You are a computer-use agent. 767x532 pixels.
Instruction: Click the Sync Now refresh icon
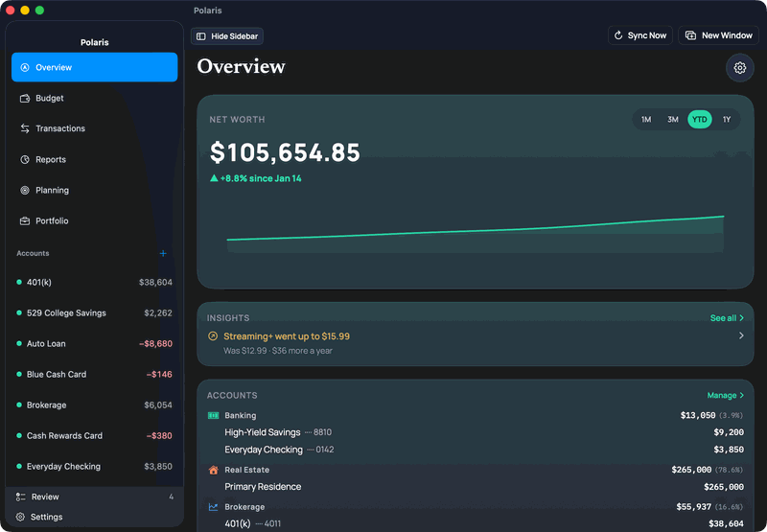click(618, 35)
